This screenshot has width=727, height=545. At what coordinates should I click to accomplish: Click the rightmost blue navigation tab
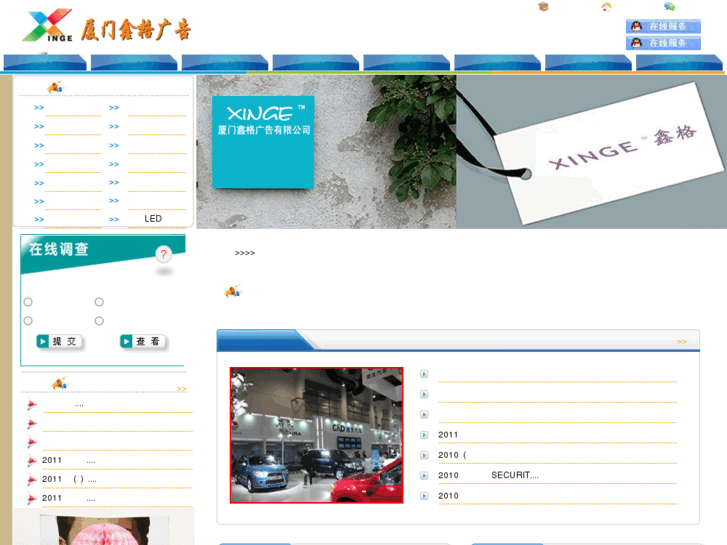pyautogui.click(x=679, y=63)
